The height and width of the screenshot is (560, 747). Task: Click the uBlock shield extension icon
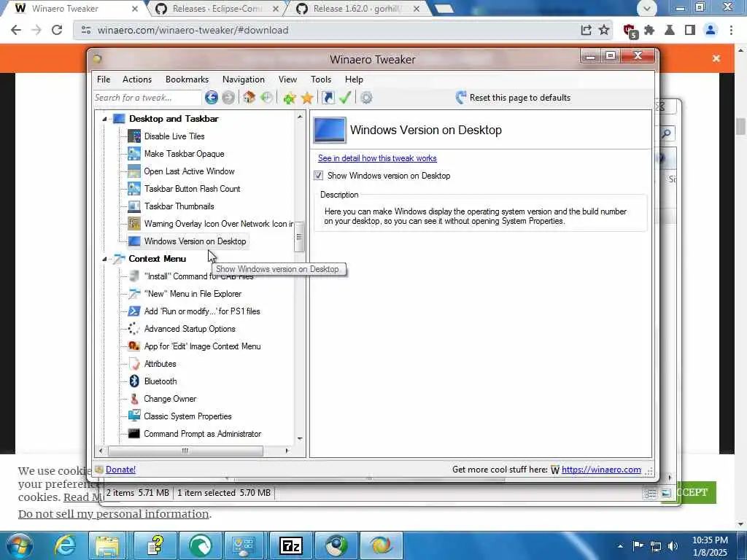click(x=630, y=31)
